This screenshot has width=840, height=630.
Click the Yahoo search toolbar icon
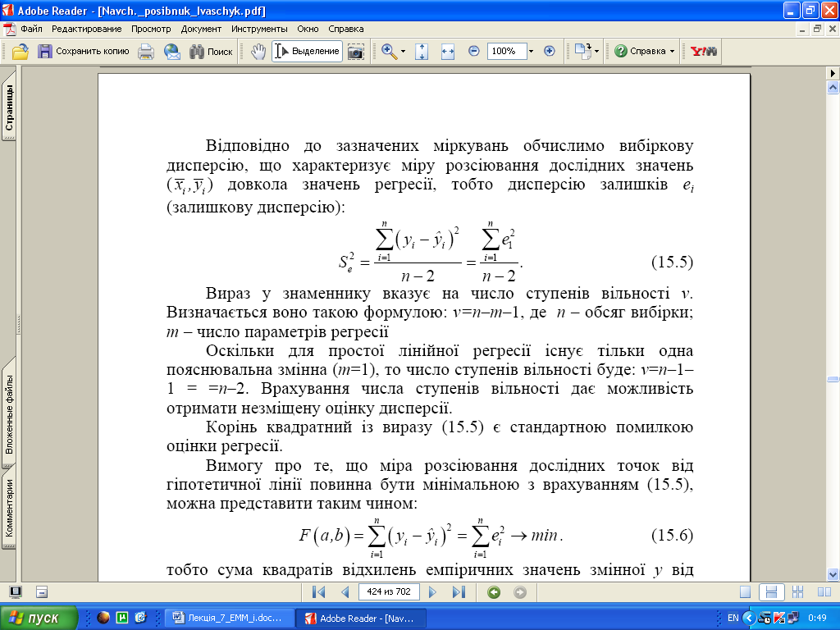point(703,52)
